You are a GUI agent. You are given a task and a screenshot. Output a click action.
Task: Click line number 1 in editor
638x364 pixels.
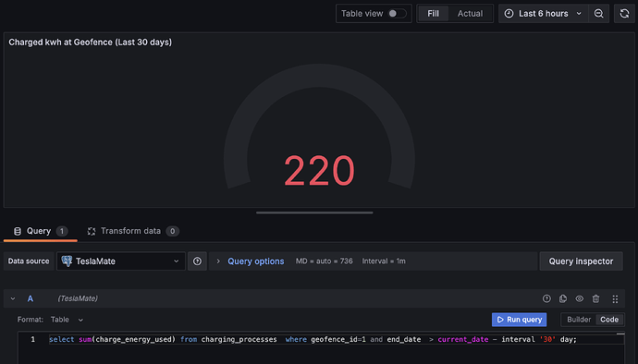pos(33,339)
